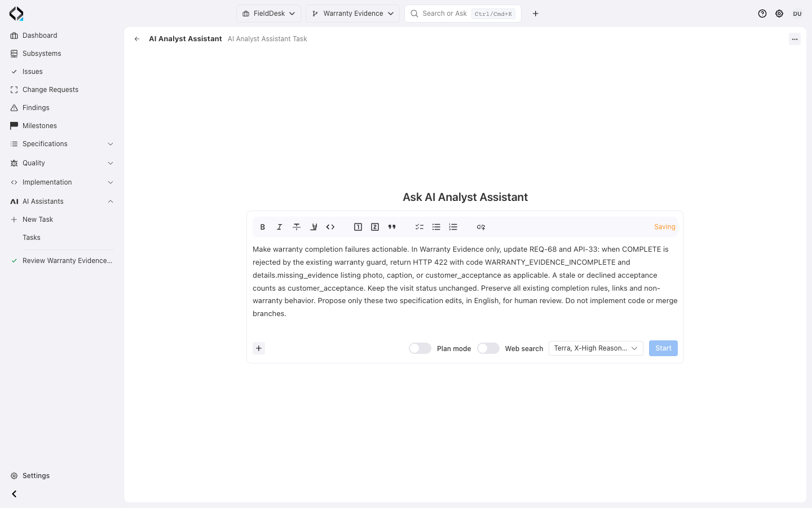
Task: Insert a numbered list
Action: coord(453,227)
